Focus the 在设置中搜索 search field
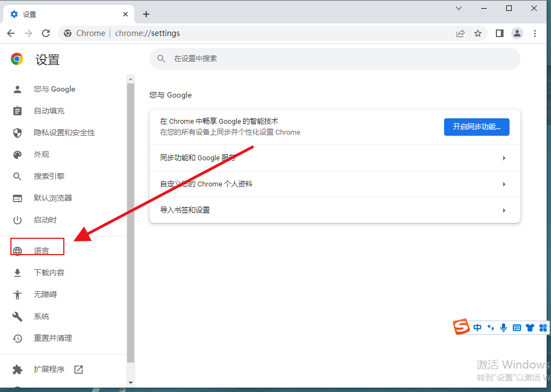The height and width of the screenshot is (392, 551). [x=334, y=59]
